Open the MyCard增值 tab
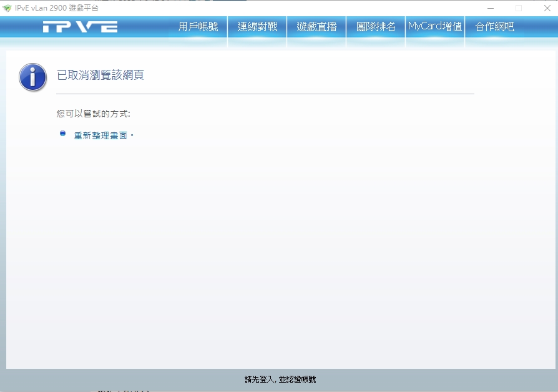This screenshot has height=392, width=558. (x=435, y=27)
